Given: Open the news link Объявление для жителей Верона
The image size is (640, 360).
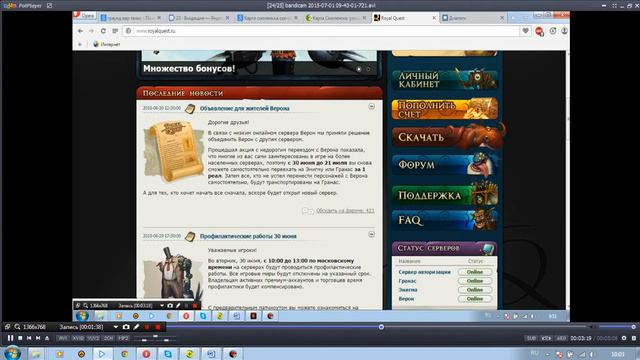Looking at the screenshot, I should (x=244, y=109).
